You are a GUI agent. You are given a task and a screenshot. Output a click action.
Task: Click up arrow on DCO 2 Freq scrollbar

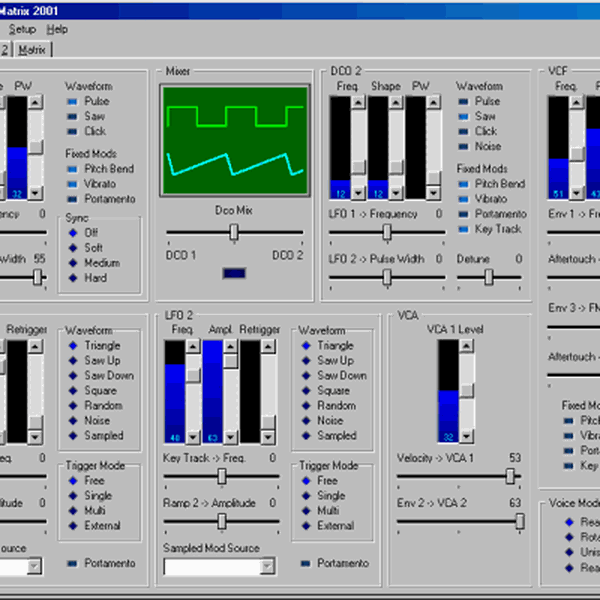358,102
